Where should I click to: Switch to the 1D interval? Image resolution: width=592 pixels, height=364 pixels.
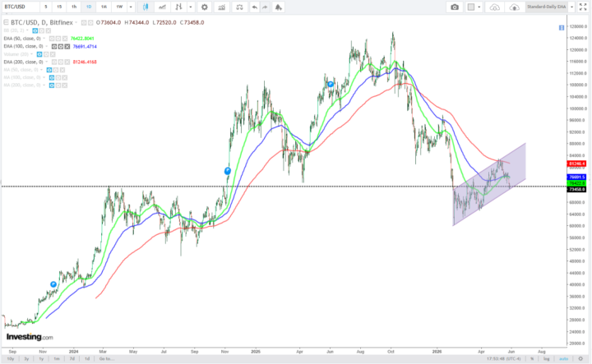point(89,7)
